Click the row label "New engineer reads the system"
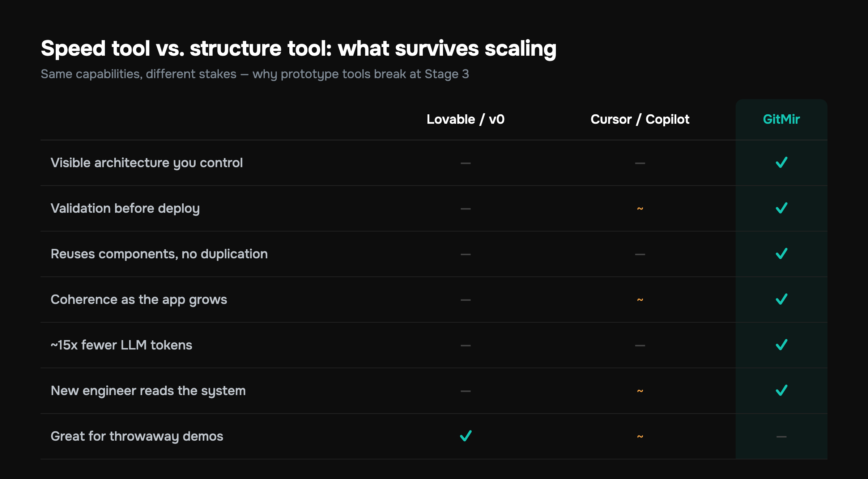Image resolution: width=868 pixels, height=479 pixels. tap(148, 391)
